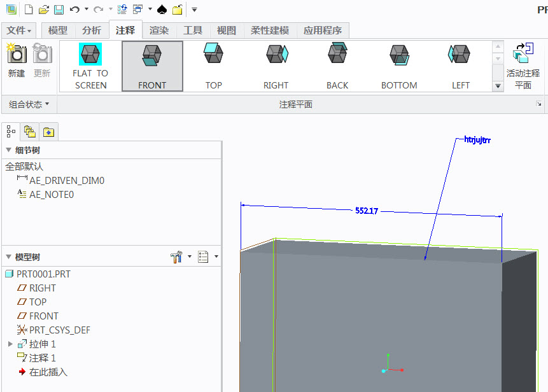Expand the annotation plane gallery list
This screenshot has height=392, width=548.
498,86
